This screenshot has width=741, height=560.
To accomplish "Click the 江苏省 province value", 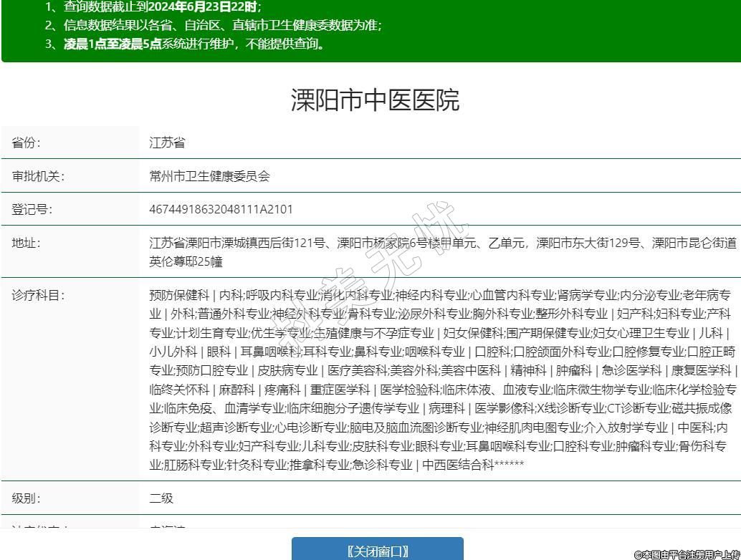I will pyautogui.click(x=167, y=143).
